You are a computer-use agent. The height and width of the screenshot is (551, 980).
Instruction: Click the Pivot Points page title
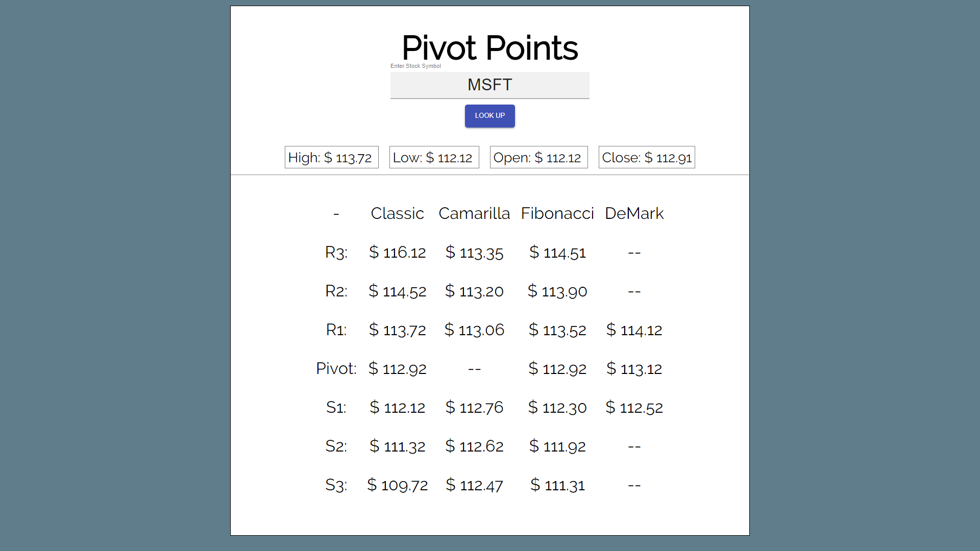[x=489, y=48]
